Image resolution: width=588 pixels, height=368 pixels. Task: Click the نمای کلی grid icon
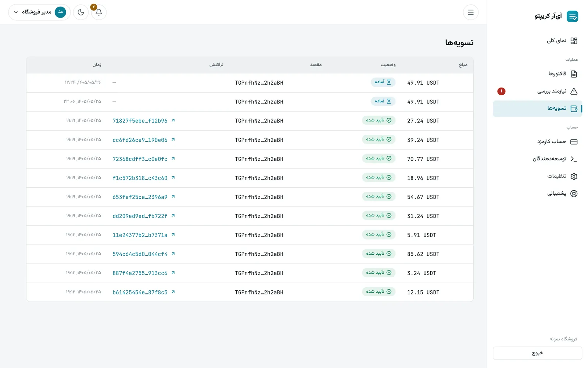(x=574, y=41)
